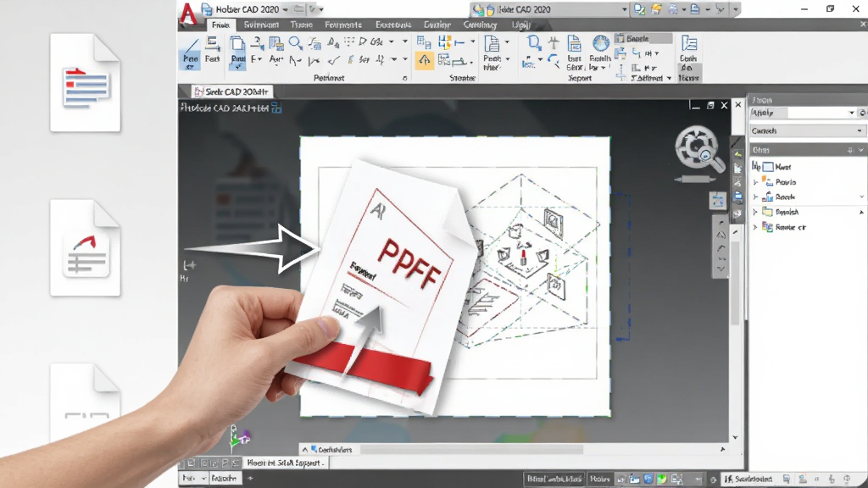Click the checkmark icon in ribbon second row
This screenshot has width=868, height=488.
tap(333, 60)
